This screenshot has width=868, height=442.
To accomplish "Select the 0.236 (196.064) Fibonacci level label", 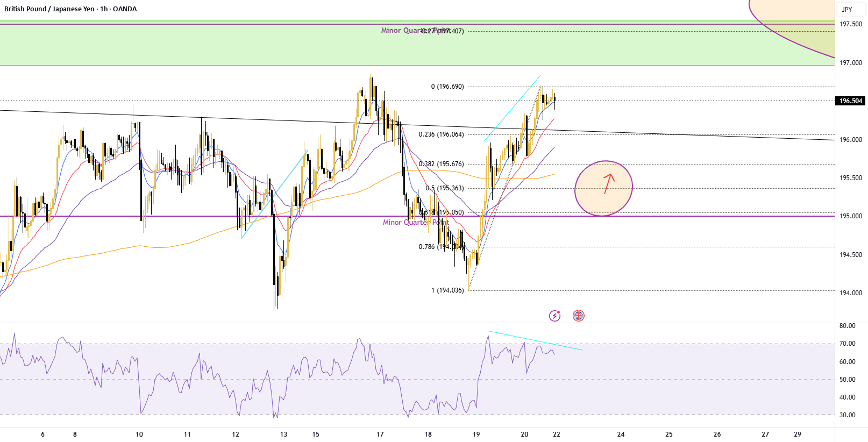I will tap(441, 134).
